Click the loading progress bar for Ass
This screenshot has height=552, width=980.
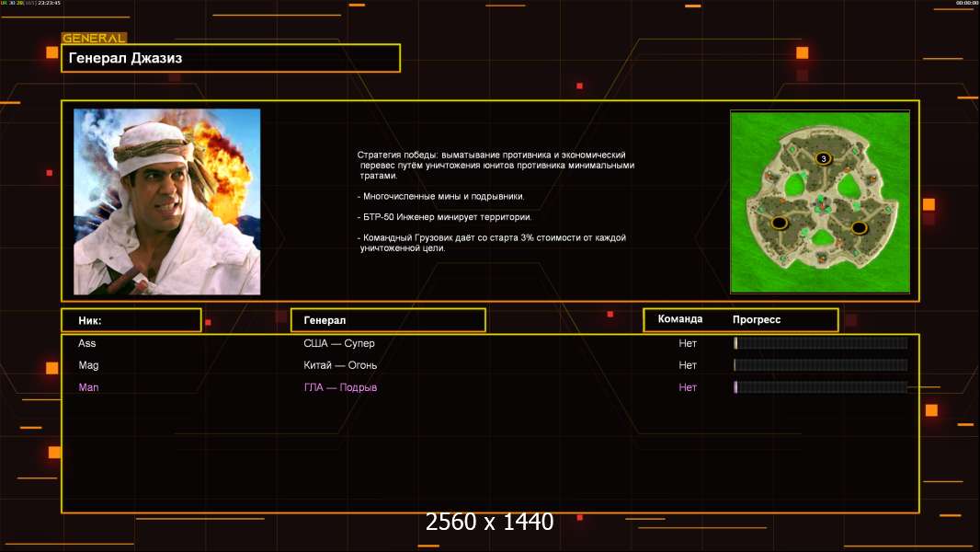click(x=821, y=342)
